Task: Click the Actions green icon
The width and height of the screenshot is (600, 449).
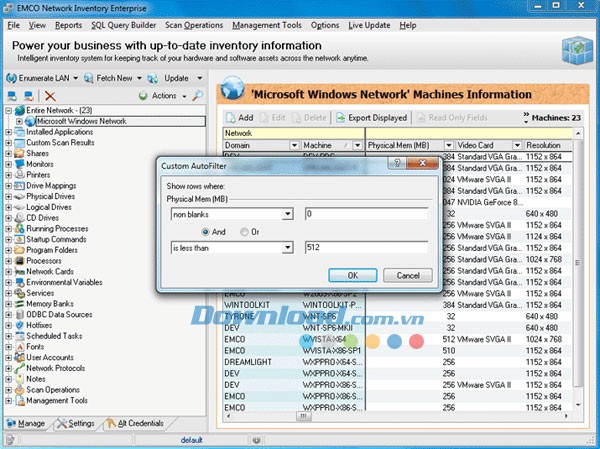Action: (143, 96)
